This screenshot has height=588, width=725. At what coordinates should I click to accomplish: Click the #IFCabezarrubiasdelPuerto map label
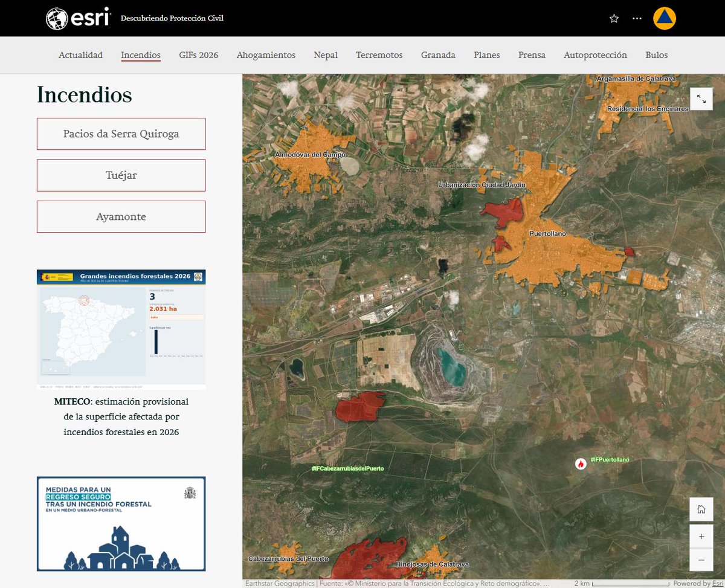click(347, 468)
